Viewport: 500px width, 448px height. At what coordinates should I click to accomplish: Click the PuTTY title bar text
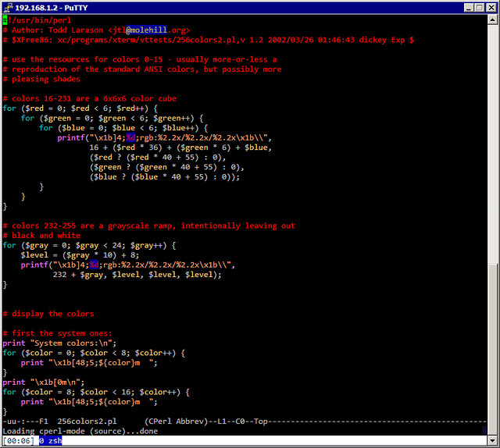(52, 8)
